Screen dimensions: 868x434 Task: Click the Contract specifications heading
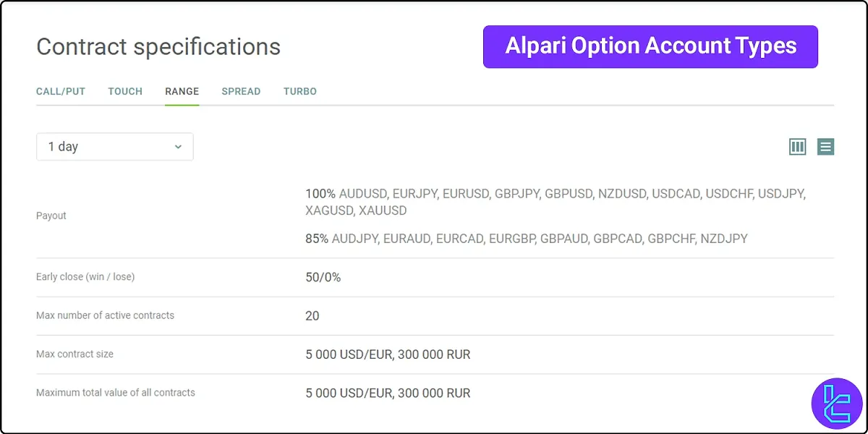tap(158, 46)
